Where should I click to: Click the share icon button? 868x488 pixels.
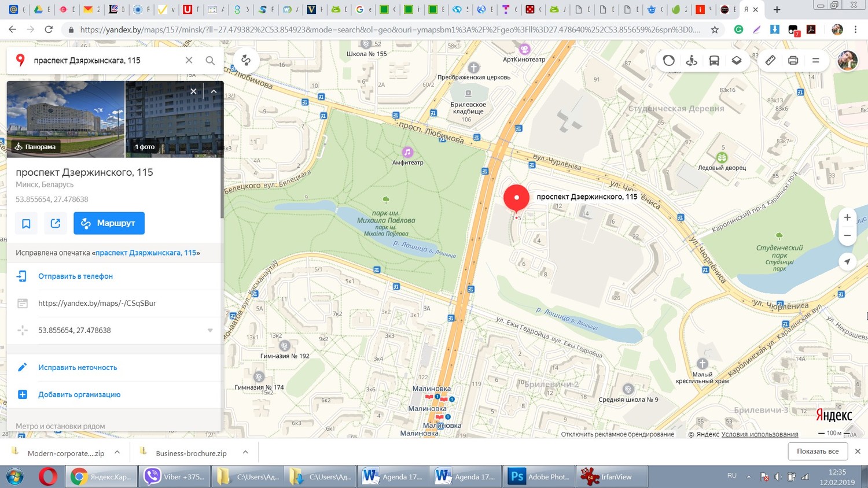[x=56, y=223]
